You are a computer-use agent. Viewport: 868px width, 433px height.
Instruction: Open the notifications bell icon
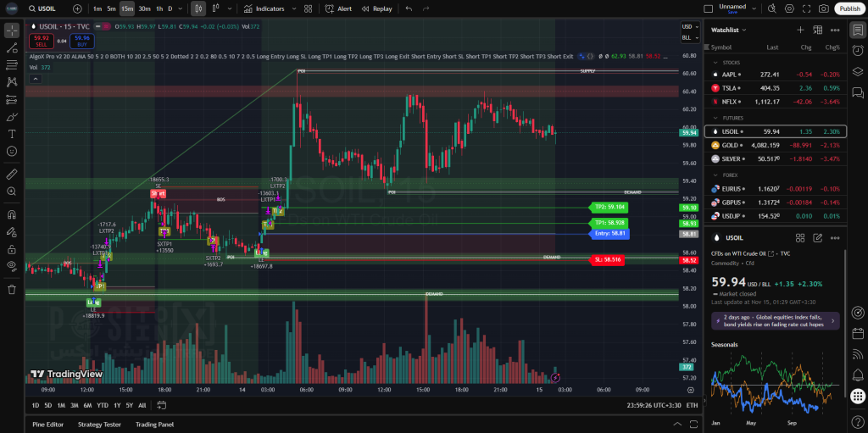coord(858,375)
